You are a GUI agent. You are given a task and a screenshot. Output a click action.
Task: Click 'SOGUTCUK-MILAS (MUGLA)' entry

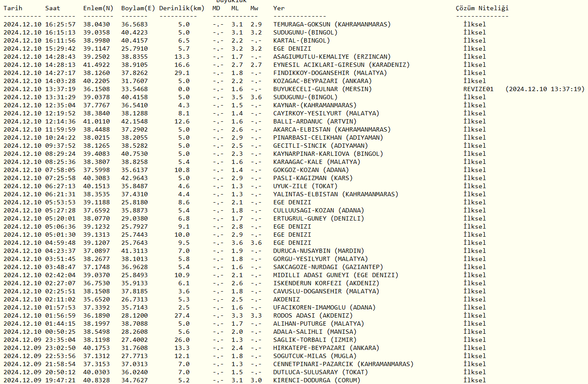coord(315,356)
